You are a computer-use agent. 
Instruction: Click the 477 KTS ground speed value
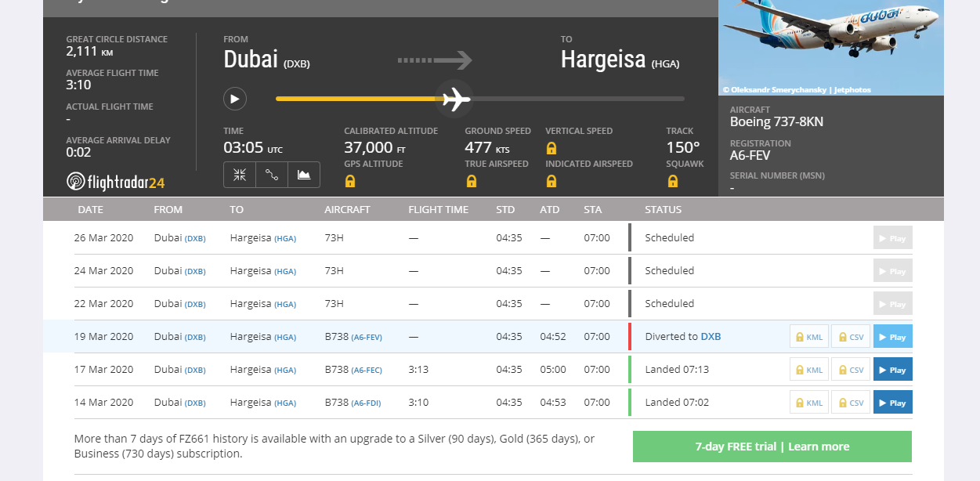point(487,147)
